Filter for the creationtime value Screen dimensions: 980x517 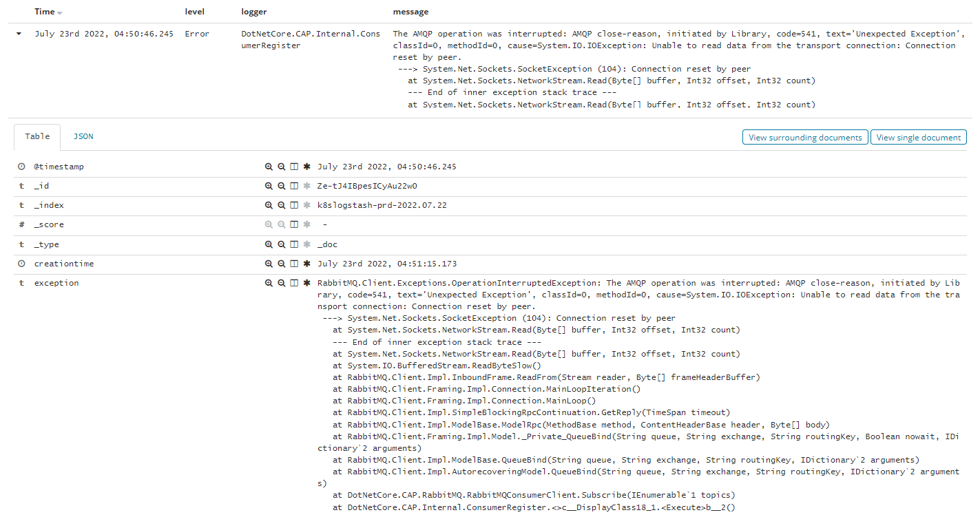(x=268, y=263)
